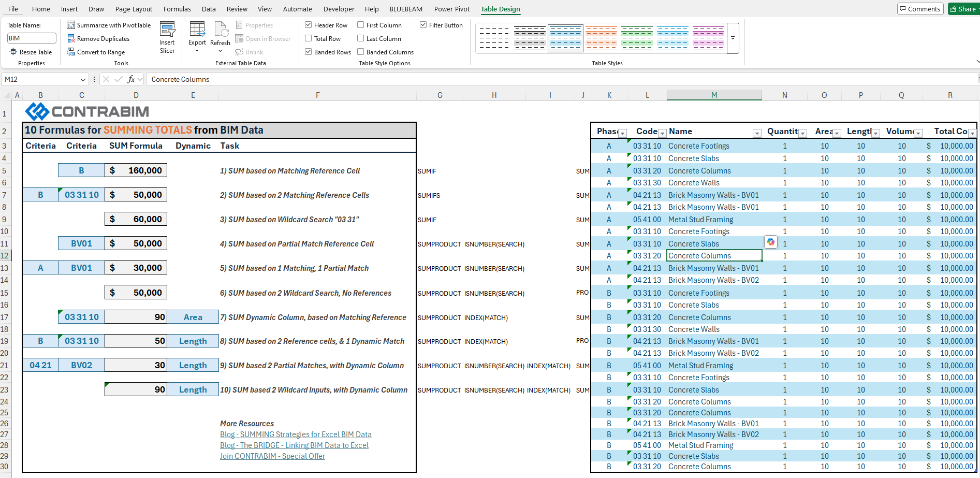The image size is (980, 478).
Task: Enable the Total Row checkbox
Action: click(x=309, y=39)
